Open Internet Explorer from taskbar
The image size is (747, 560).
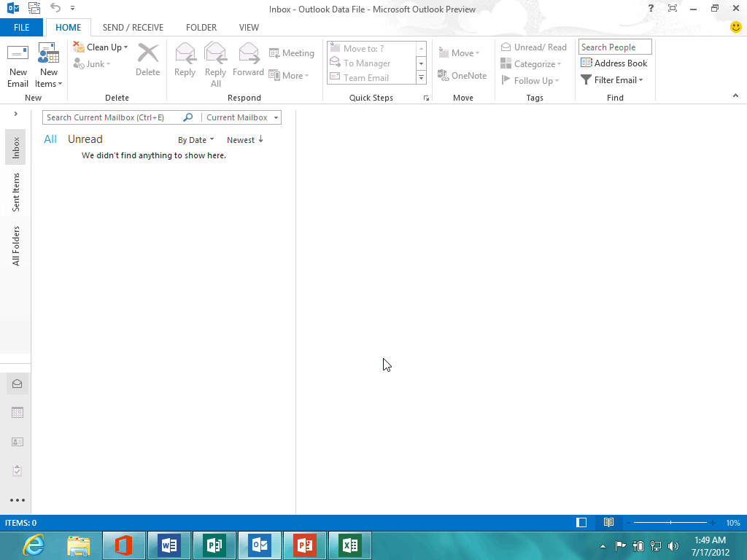(x=34, y=545)
